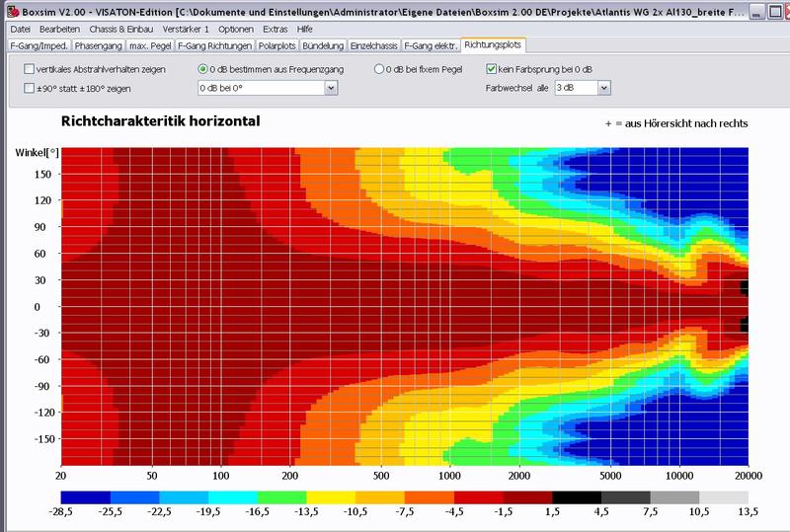Open the Datei menu
The height and width of the screenshot is (532, 790).
(20, 31)
